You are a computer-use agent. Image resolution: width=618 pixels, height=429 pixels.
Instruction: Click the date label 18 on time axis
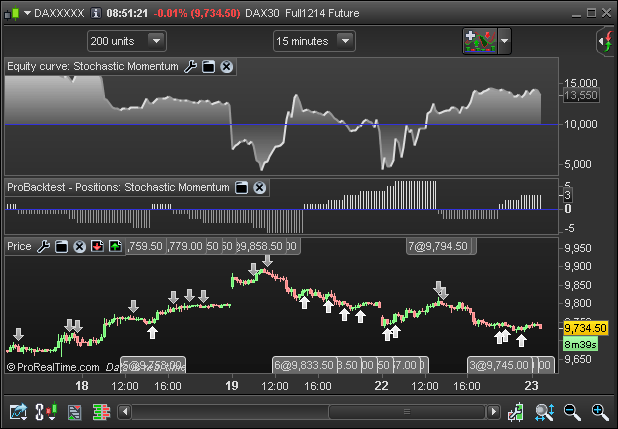point(82,385)
